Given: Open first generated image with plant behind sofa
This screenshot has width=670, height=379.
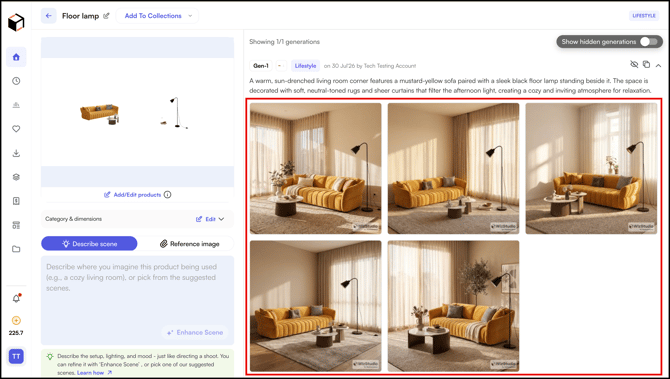Looking at the screenshot, I should 316,168.
